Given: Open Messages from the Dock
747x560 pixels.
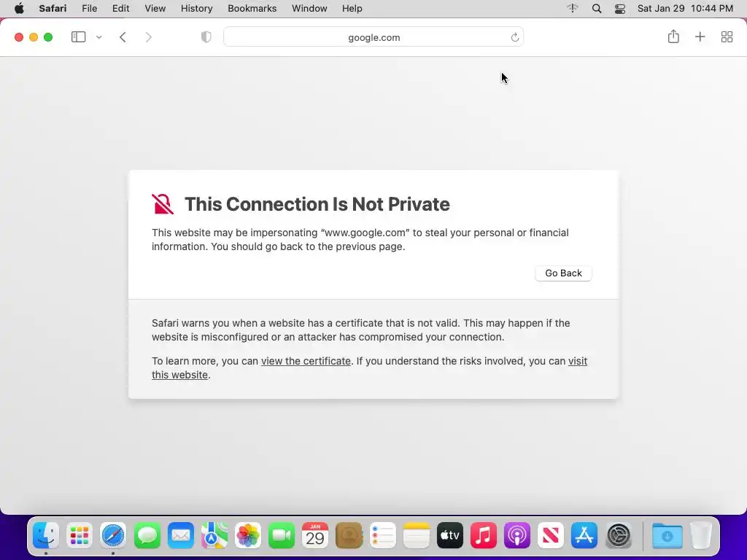Looking at the screenshot, I should tap(147, 535).
